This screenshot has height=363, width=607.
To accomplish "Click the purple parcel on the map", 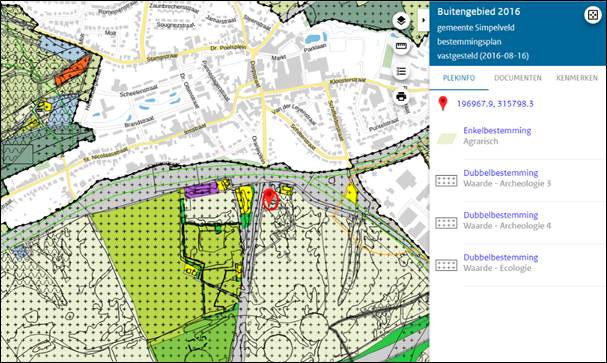I will [x=201, y=190].
